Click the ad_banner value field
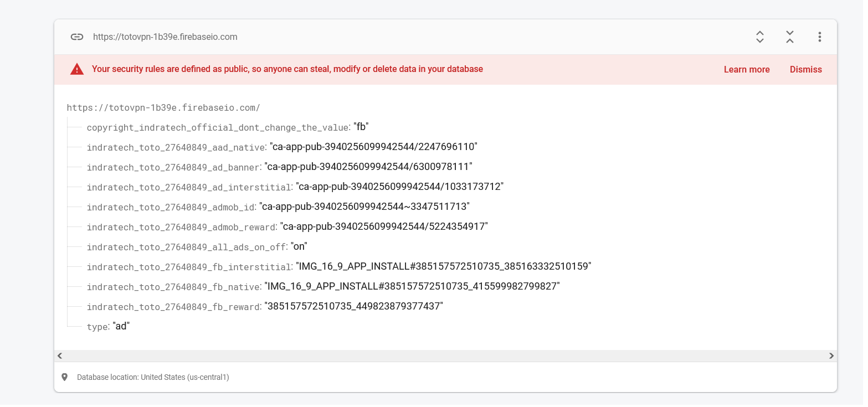Screen dimensions: 868x407 (368, 167)
